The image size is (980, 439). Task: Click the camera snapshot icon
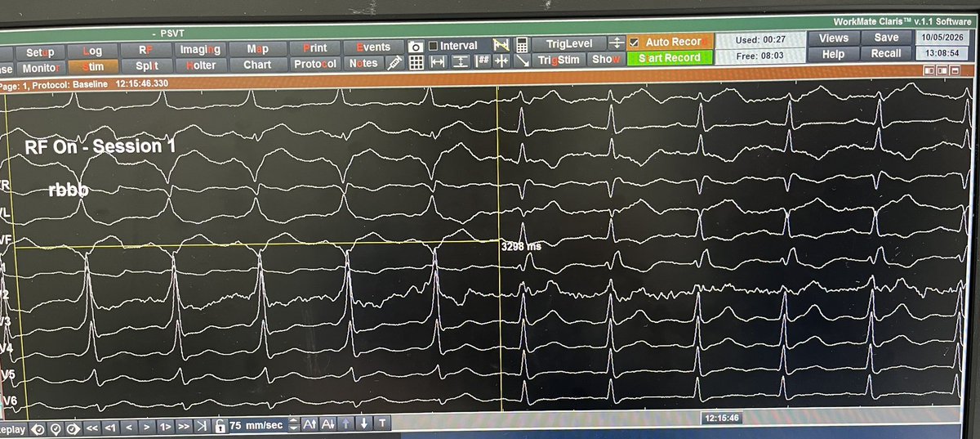pyautogui.click(x=415, y=47)
